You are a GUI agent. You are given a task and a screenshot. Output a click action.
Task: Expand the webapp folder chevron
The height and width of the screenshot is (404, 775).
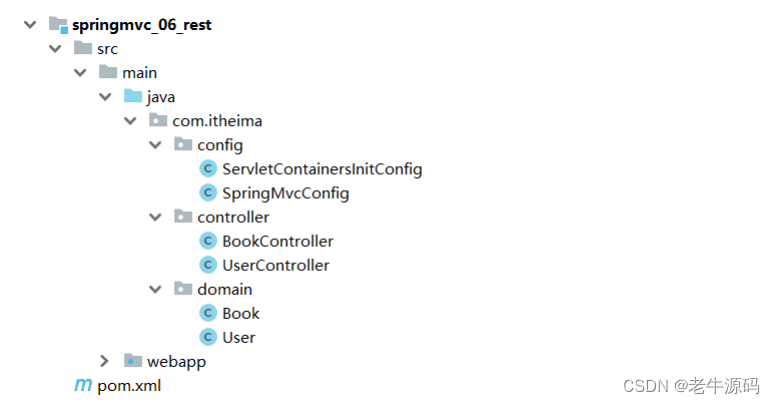pos(104,361)
